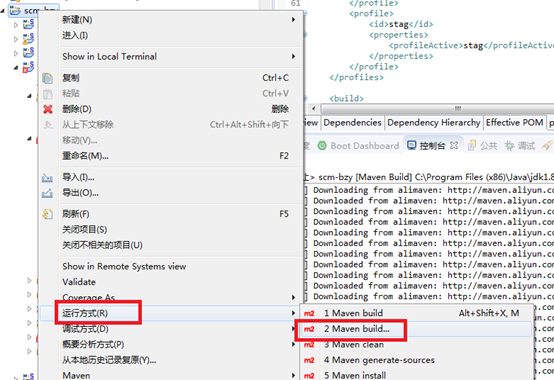The height and width of the screenshot is (380, 554).
Task: Click the Boot Dashboard green icon
Action: [322, 146]
